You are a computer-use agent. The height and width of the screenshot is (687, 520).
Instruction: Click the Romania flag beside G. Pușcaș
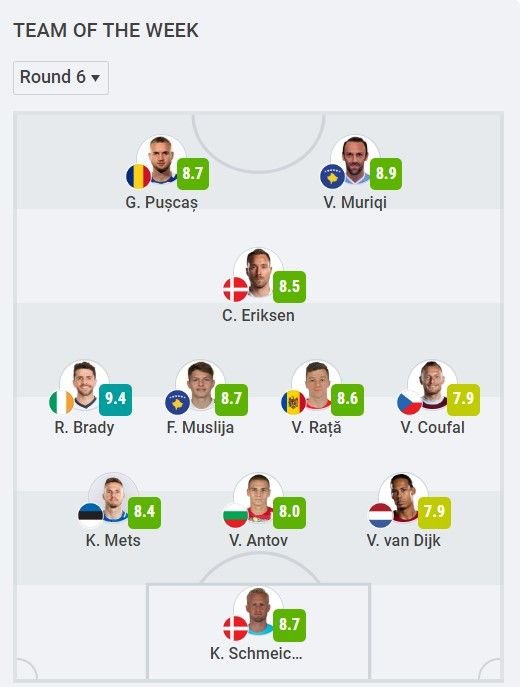pyautogui.click(x=138, y=177)
